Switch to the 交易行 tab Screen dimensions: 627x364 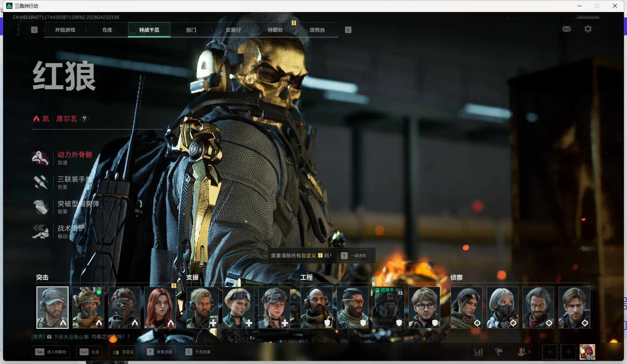pos(233,30)
